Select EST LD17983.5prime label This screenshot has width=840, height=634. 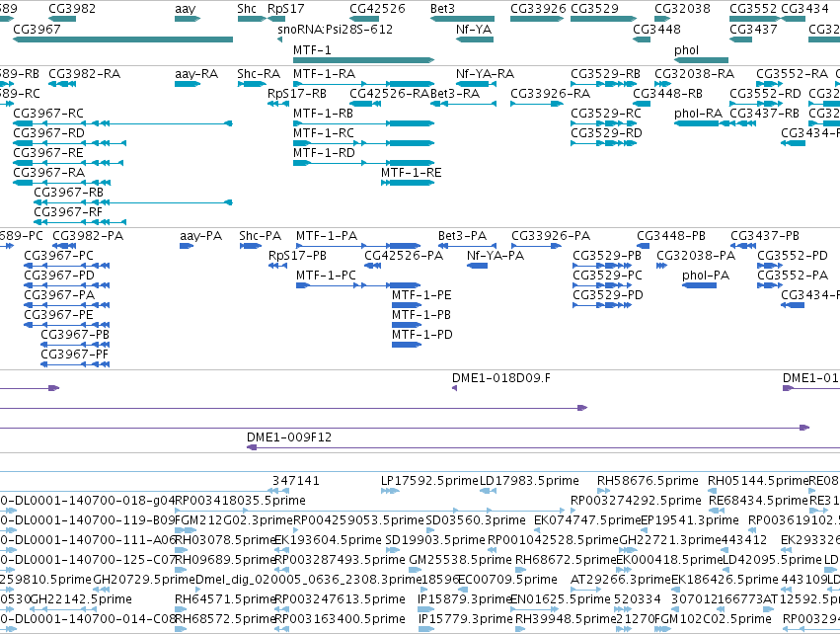point(529,481)
